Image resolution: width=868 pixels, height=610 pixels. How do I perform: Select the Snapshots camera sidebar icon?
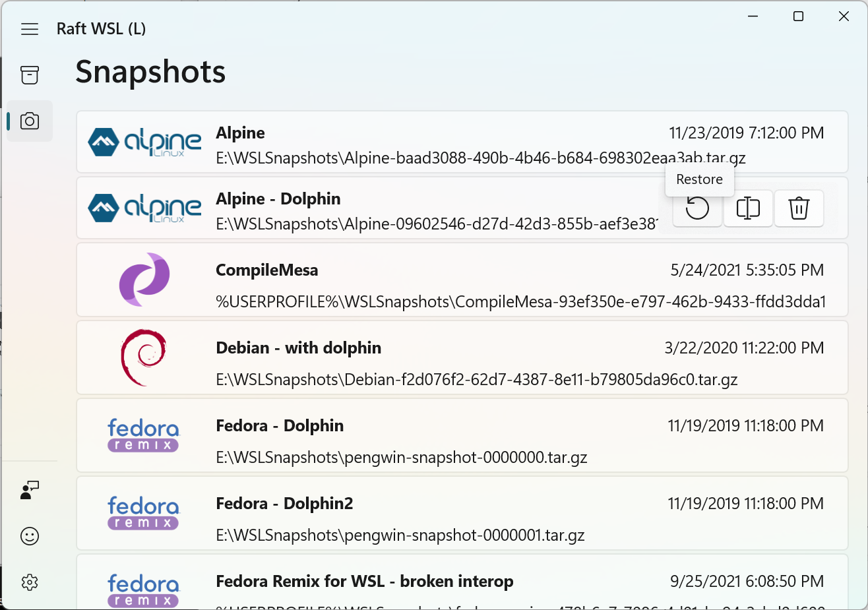30,121
